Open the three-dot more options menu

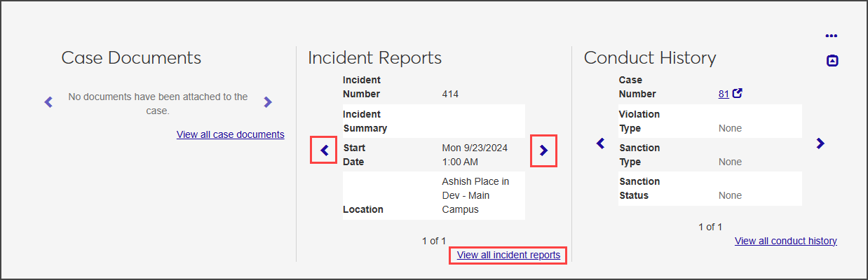(832, 36)
